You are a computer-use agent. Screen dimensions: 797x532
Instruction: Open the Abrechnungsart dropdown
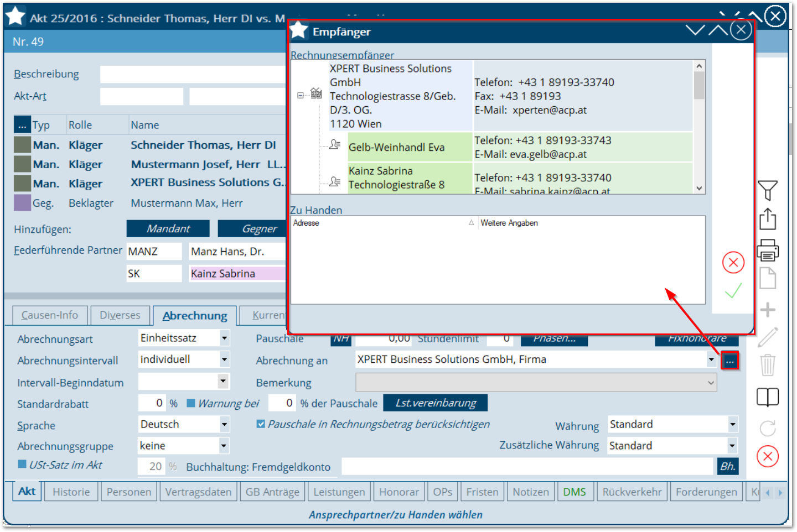coord(224,338)
